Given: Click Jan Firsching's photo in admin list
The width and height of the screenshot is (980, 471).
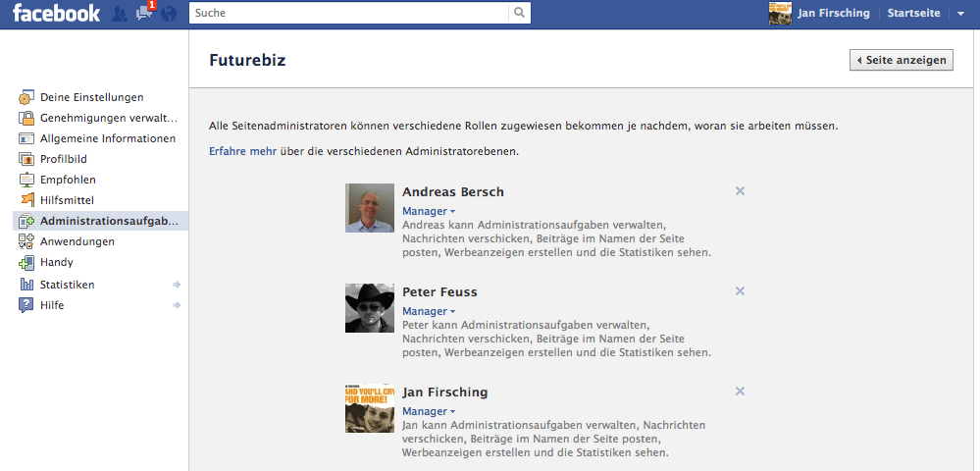Looking at the screenshot, I should pos(370,408).
